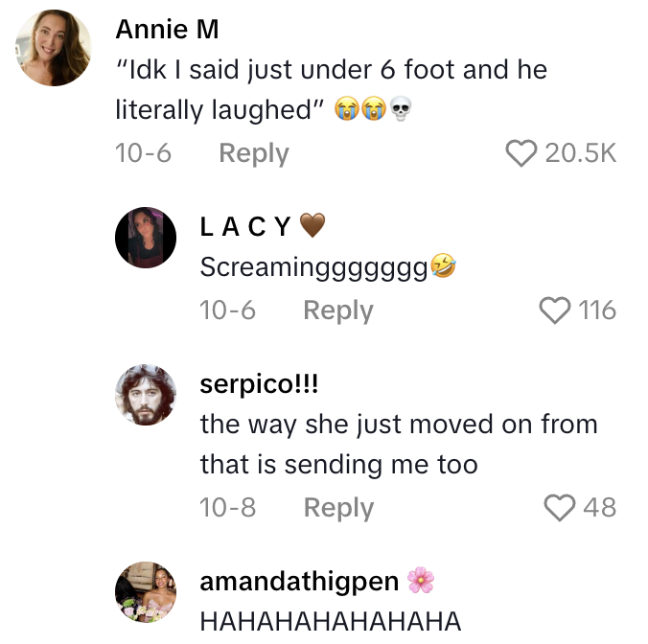
Task: Open the serpico!!! username link
Action: (x=259, y=384)
